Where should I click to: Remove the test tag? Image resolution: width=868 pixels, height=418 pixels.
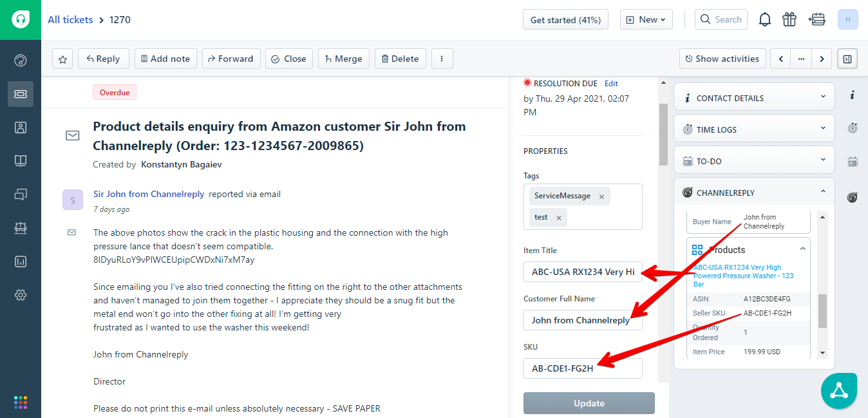click(x=559, y=218)
